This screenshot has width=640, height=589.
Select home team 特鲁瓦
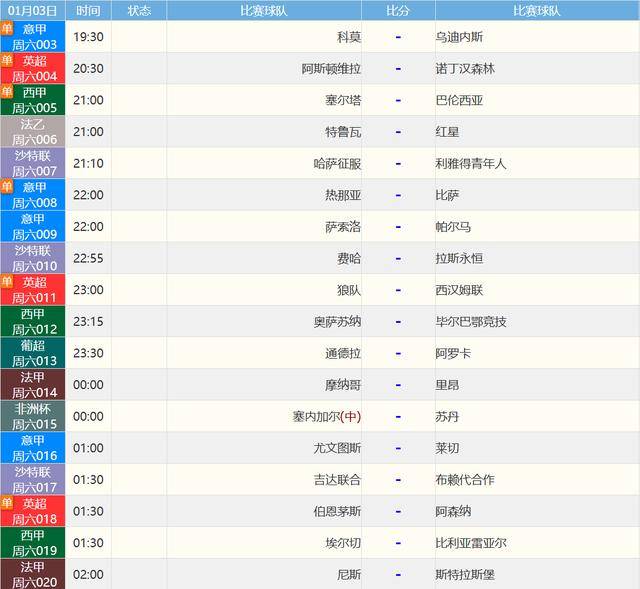coord(343,132)
